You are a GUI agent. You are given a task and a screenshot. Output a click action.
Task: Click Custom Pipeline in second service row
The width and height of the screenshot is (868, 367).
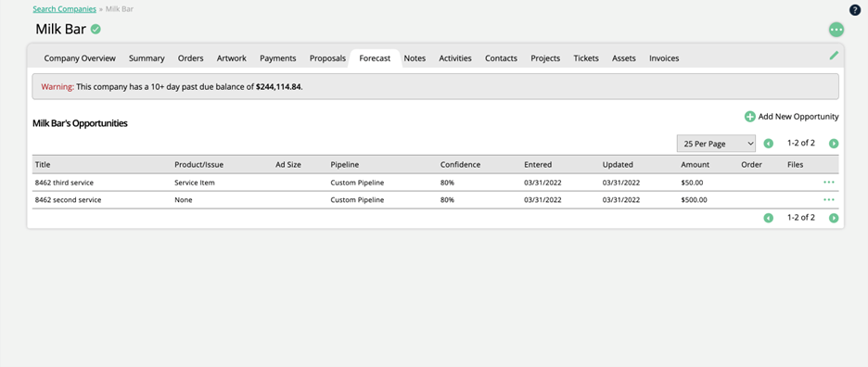pos(357,200)
